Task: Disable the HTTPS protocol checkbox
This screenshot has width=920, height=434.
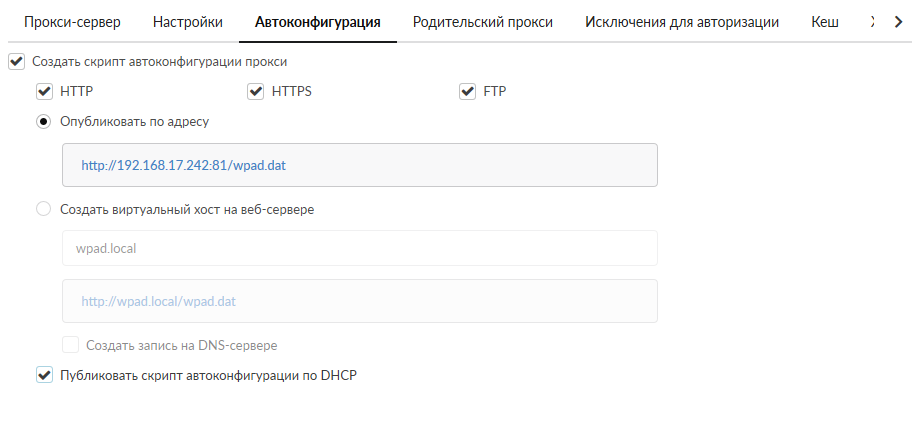Action: point(255,92)
